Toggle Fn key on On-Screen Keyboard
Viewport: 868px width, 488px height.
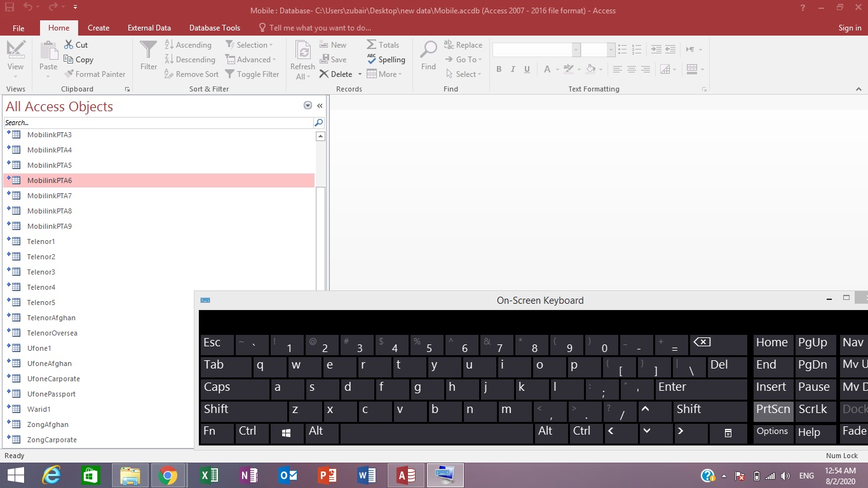coord(217,433)
